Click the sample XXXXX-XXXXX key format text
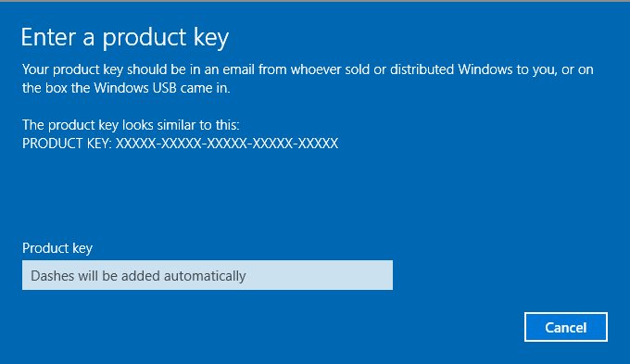The height and width of the screenshot is (364, 630). pos(227,144)
